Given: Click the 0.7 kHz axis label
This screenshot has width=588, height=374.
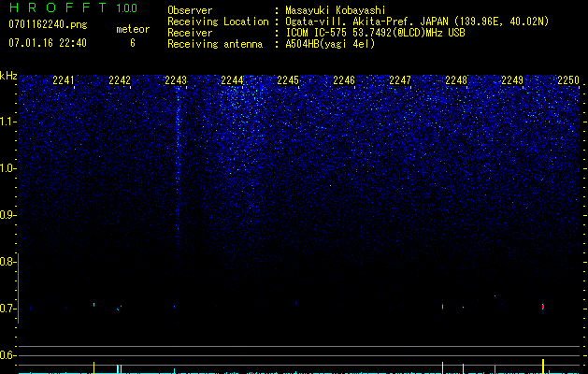Looking at the screenshot, I should tap(7, 309).
